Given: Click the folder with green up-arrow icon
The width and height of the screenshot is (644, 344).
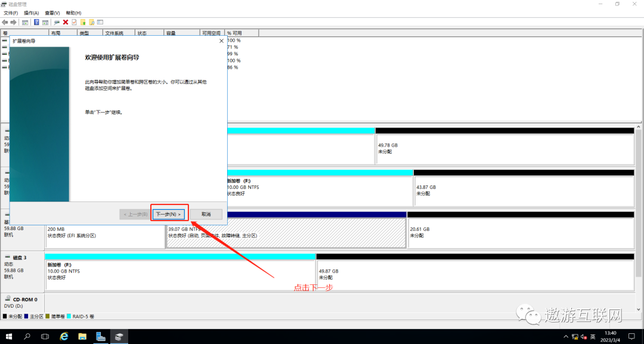Looking at the screenshot, I should click(83, 22).
